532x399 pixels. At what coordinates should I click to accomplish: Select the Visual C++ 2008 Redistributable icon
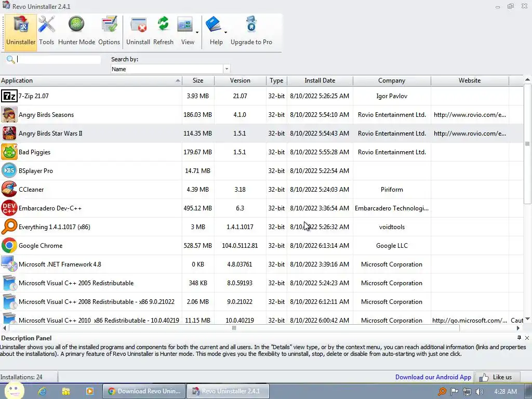(x=9, y=301)
